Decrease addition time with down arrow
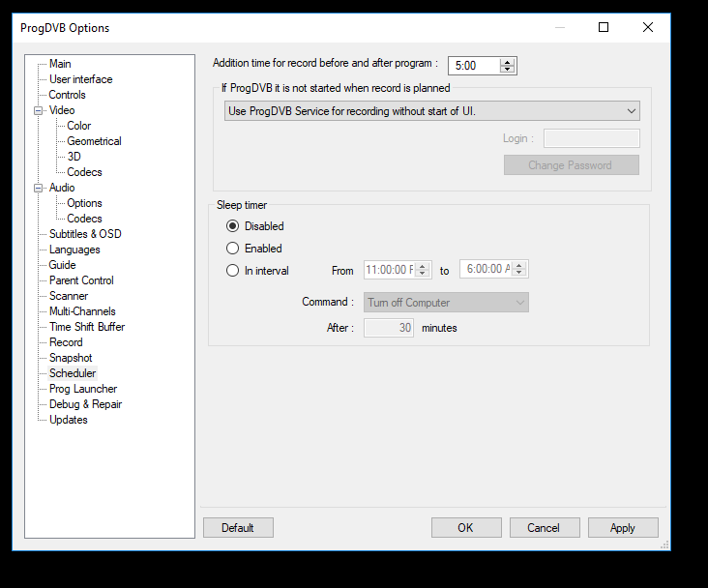The image size is (708, 588). tap(508, 70)
